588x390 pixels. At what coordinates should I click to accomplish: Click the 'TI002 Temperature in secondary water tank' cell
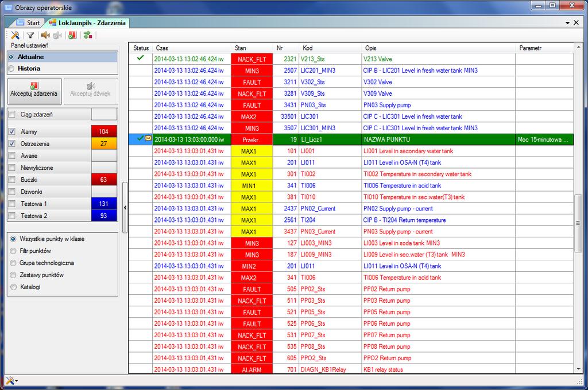[439, 174]
